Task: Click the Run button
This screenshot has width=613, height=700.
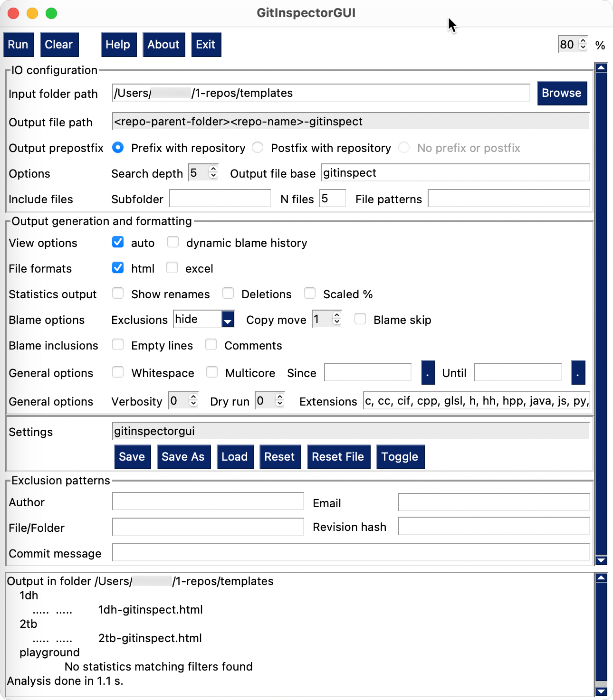Action: click(19, 45)
